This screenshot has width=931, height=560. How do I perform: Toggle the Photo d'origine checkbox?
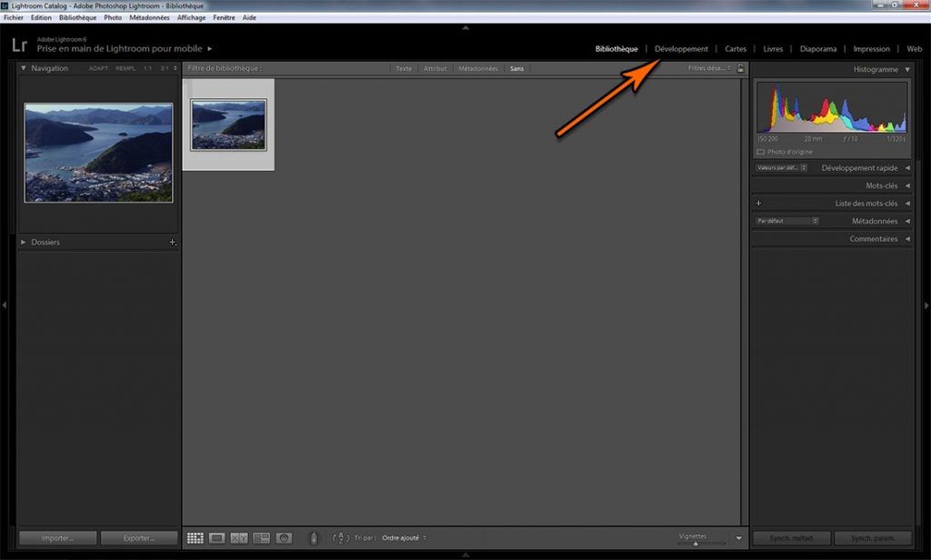click(761, 152)
